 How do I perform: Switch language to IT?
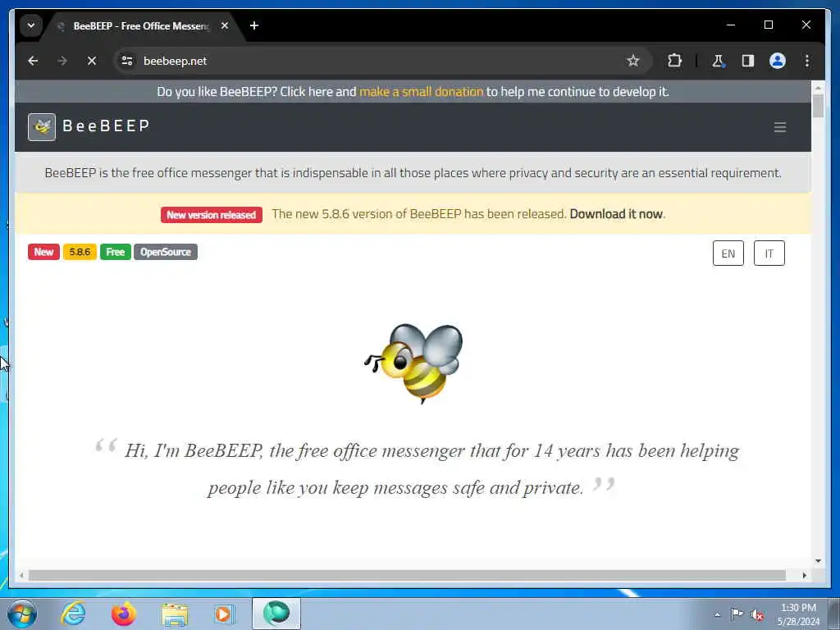[769, 253]
